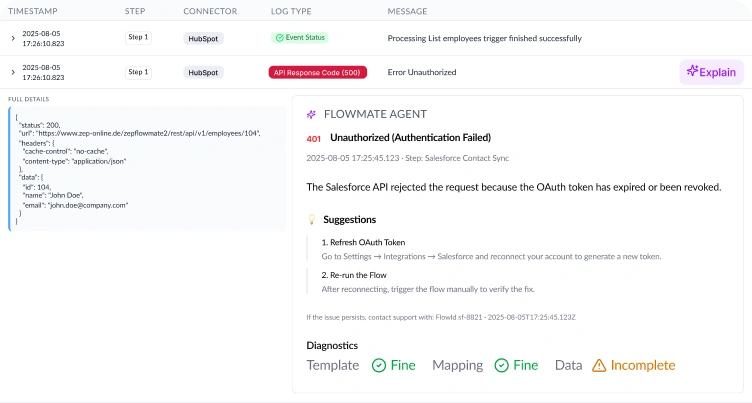Click the HubSpot badge in the error row

[203, 72]
